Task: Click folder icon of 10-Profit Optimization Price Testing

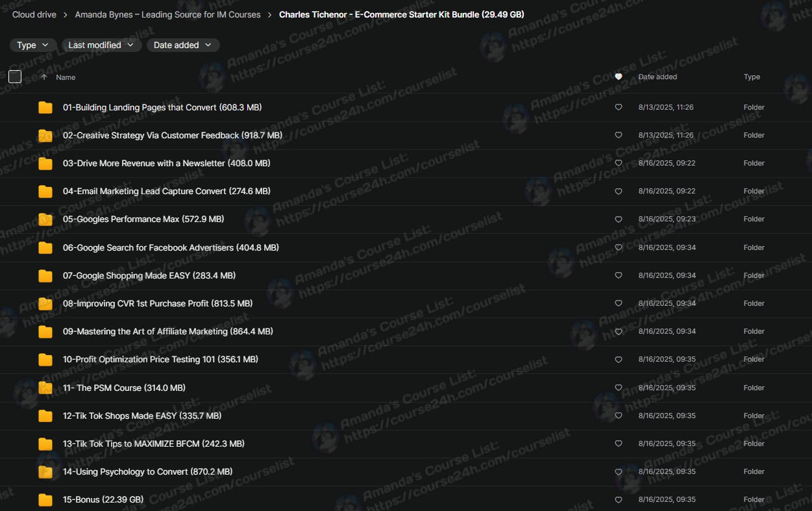Action: pyautogui.click(x=45, y=360)
